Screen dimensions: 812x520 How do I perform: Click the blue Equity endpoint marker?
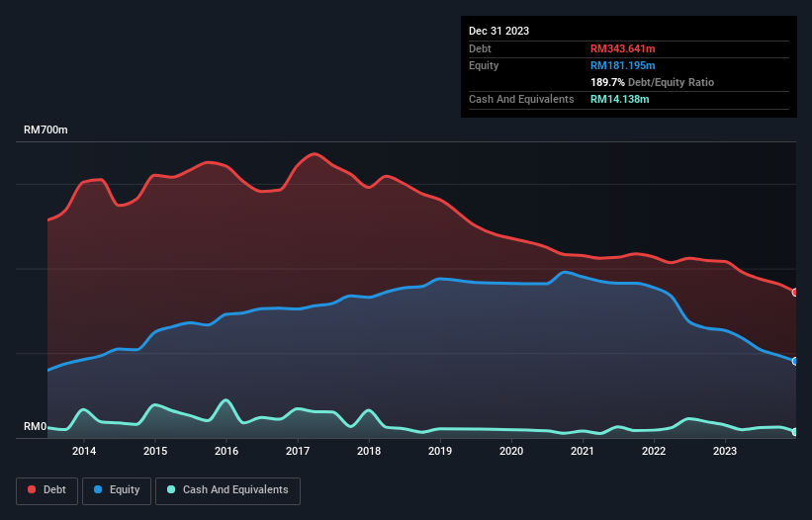[x=795, y=361]
